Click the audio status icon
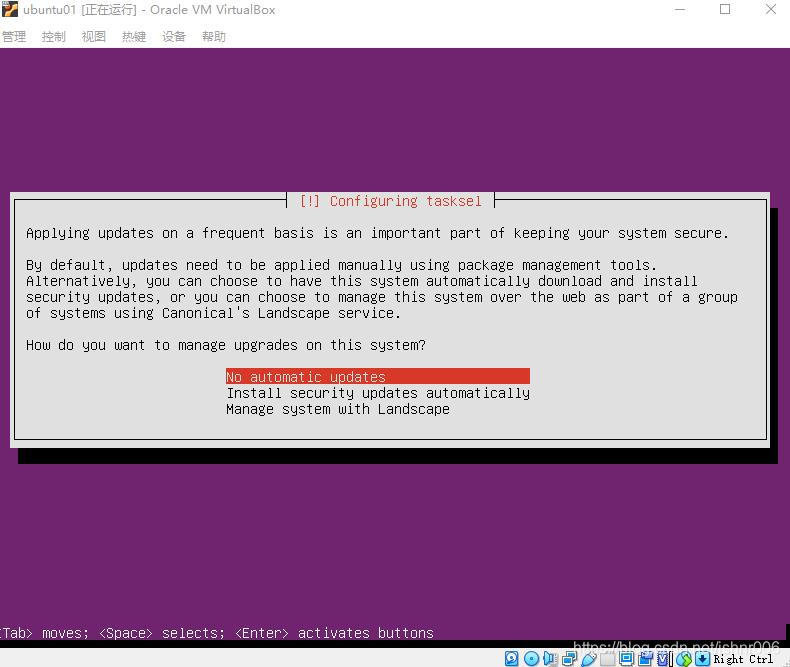This screenshot has width=790, height=667. [x=550, y=658]
